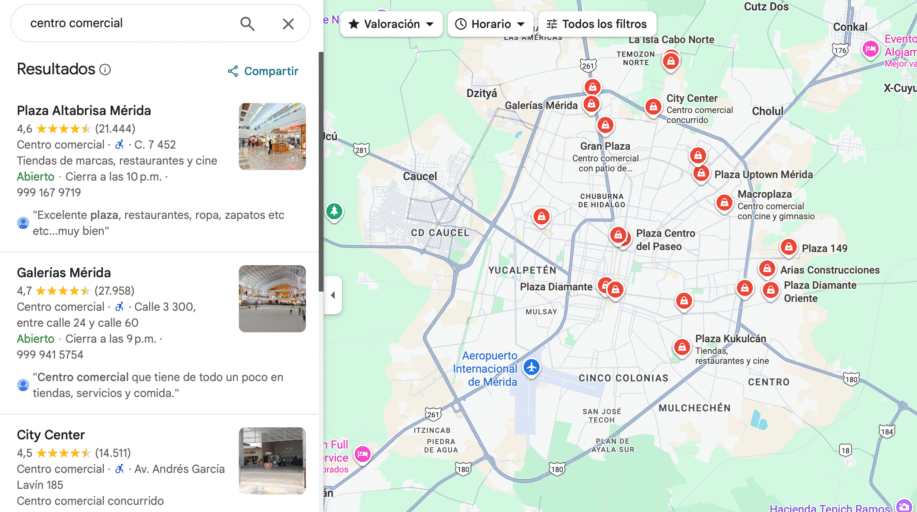
Task: Click the Plaza Centro del Paseo pin
Action: (x=618, y=235)
